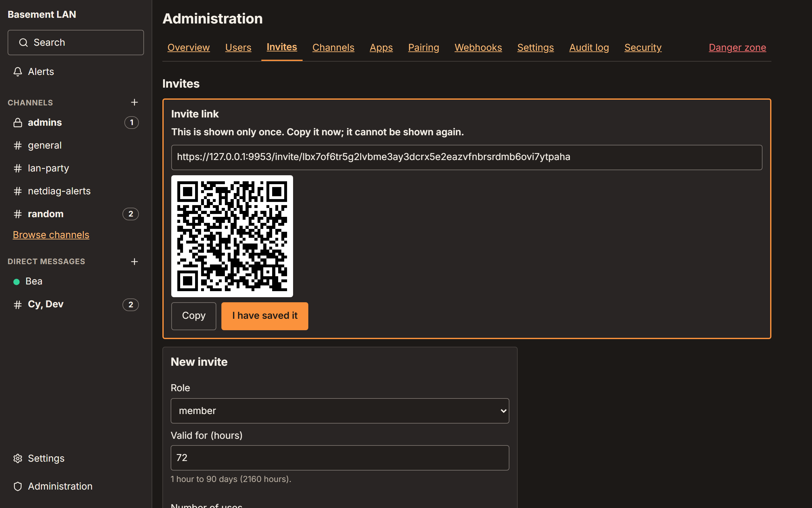Go to the Channels admin tab
Viewport: 812px width, 508px height.
(333, 47)
